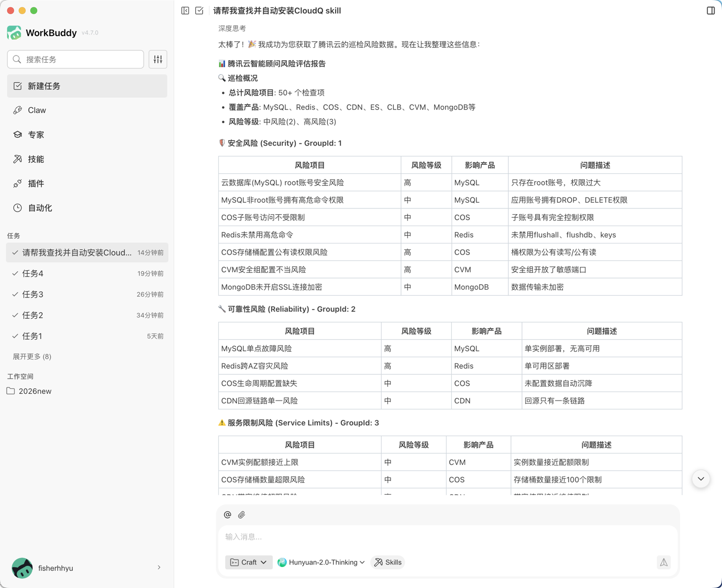
Task: Focus the 搜索任务 search field
Action: [x=75, y=60]
